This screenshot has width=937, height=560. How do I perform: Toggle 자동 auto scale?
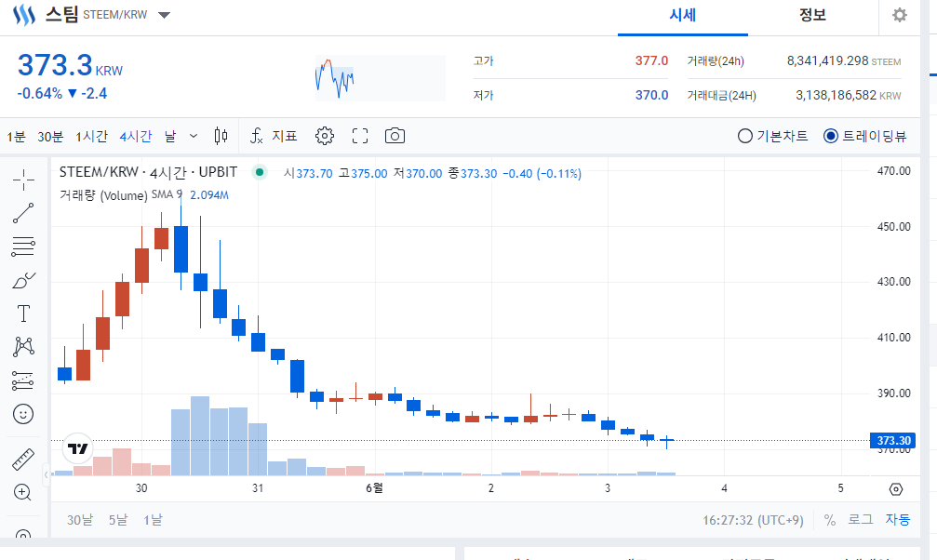898,520
